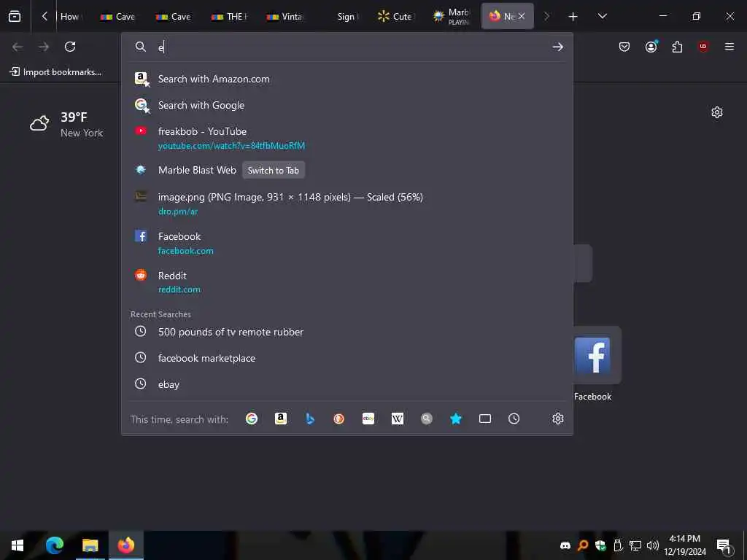Image resolution: width=747 pixels, height=560 pixels.
Task: Expand the list all tabs dropdown
Action: click(602, 16)
